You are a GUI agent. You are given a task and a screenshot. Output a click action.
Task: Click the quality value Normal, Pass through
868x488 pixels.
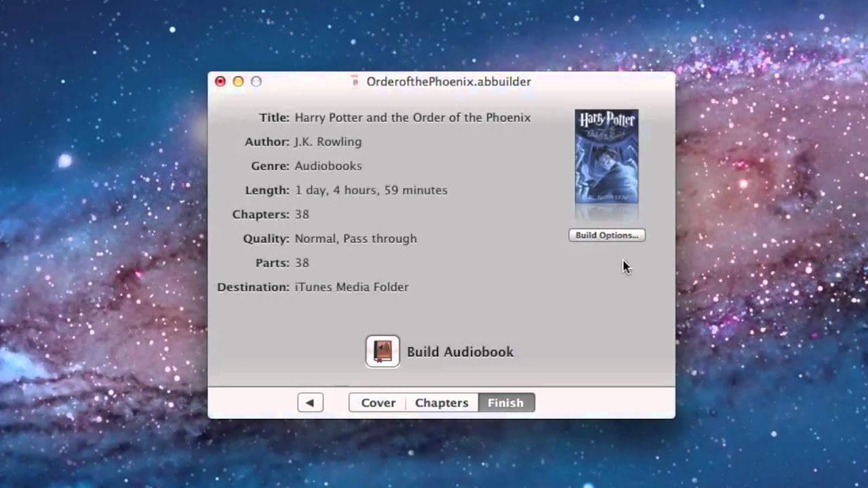(x=355, y=239)
